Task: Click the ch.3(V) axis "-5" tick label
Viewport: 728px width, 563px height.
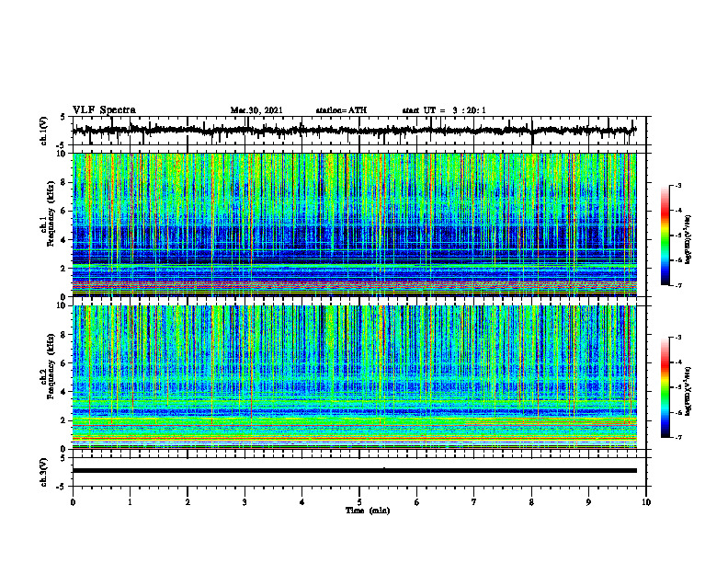Action: point(61,487)
